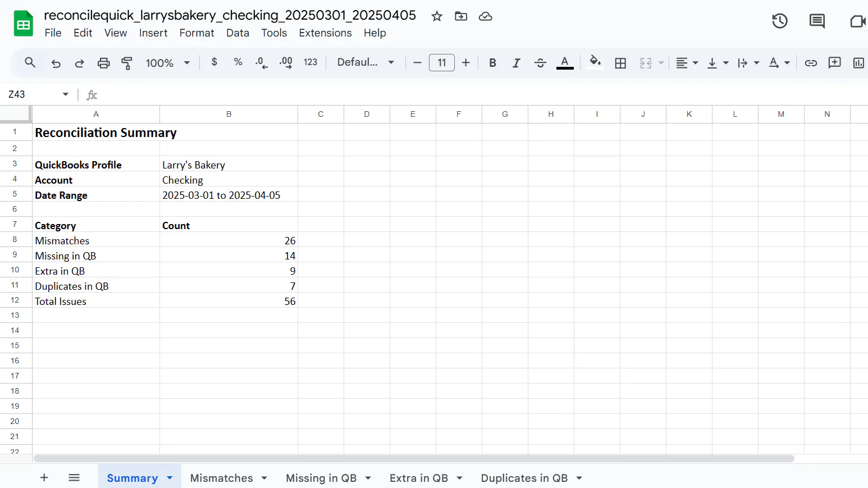Open the Mismatches tab options arrow
868x488 pixels.
pos(264,478)
